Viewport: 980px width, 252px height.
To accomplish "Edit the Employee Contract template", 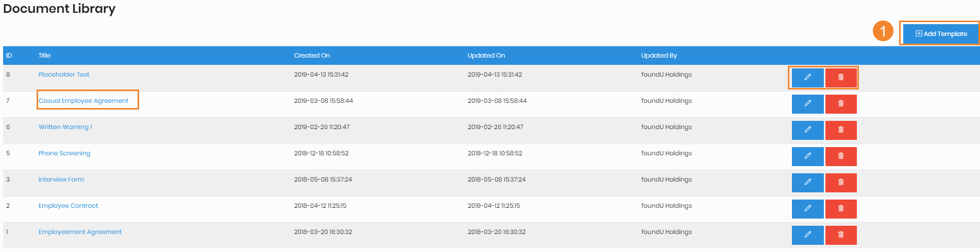I will pyautogui.click(x=807, y=209).
